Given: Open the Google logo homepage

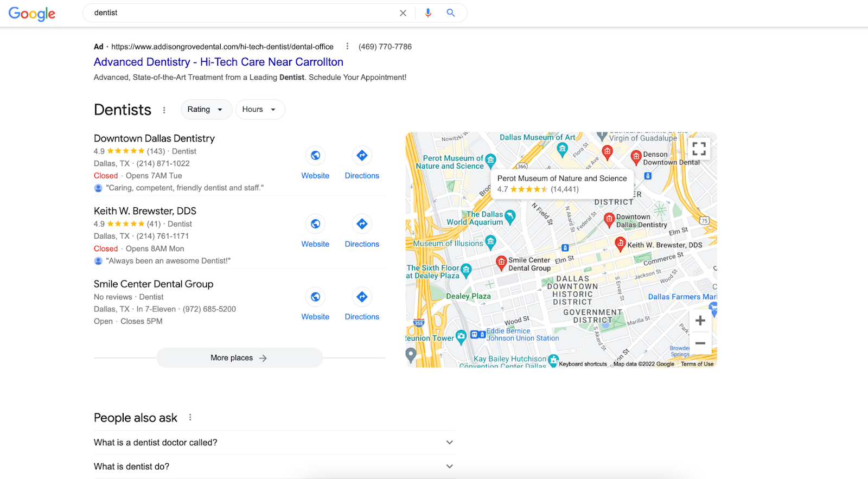Looking at the screenshot, I should tap(32, 14).
